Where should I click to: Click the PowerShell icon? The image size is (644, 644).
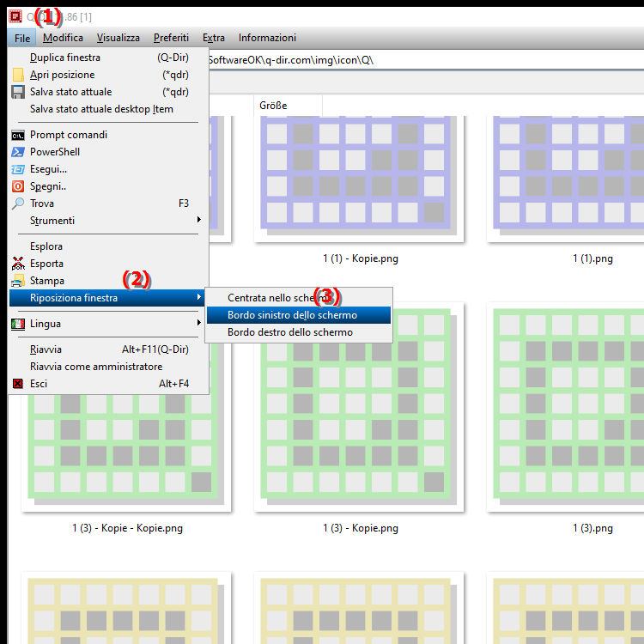[x=18, y=152]
